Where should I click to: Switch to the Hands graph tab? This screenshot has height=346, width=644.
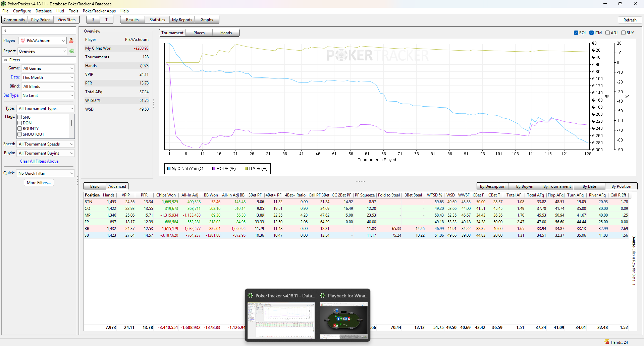tap(226, 33)
